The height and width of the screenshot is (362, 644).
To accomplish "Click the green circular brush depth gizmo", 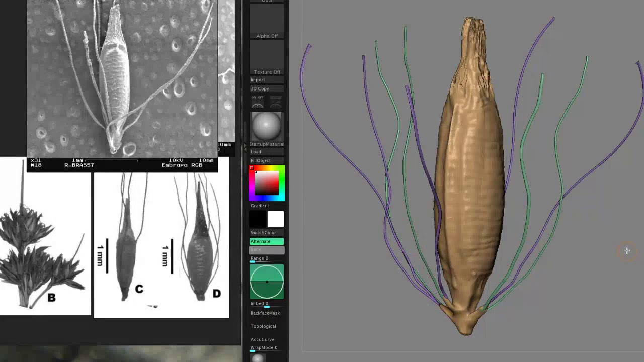I will pyautogui.click(x=267, y=282).
